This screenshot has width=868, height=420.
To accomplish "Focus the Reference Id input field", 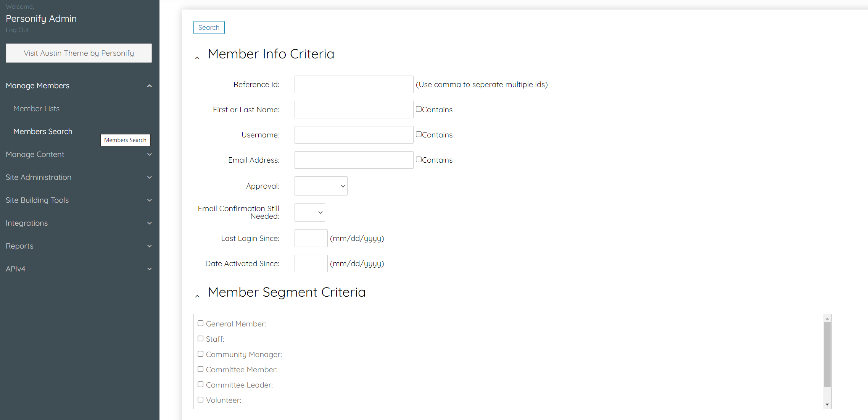I will click(x=354, y=84).
